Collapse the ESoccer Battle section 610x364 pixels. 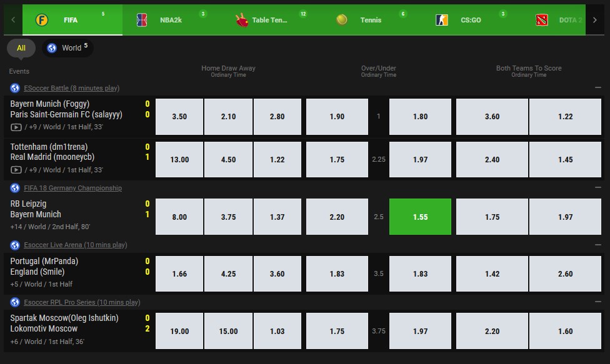(x=598, y=87)
